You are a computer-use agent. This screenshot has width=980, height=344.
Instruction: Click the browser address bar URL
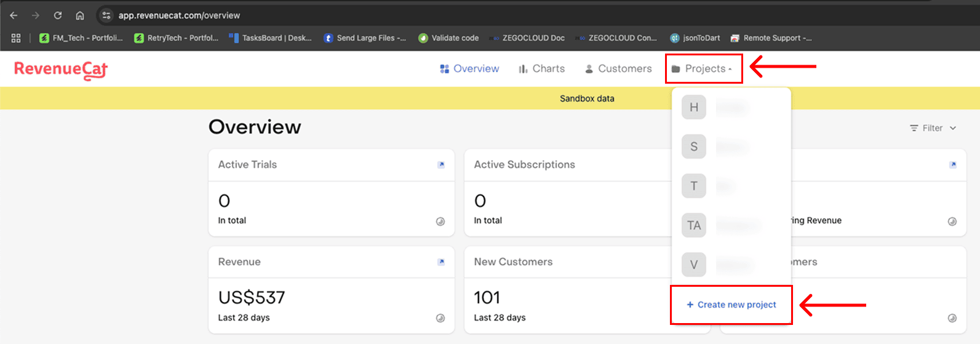coord(179,15)
